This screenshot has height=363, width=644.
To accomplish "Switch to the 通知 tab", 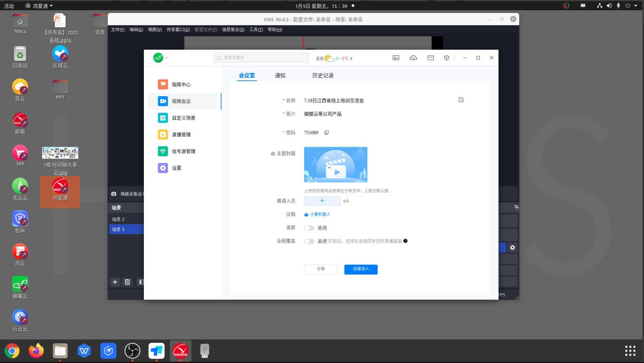I will point(280,75).
